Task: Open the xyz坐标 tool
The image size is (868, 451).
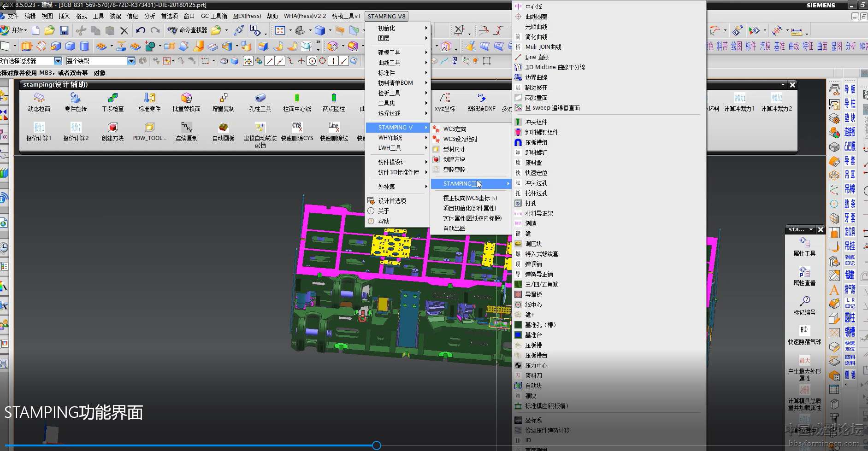Action: tap(444, 98)
